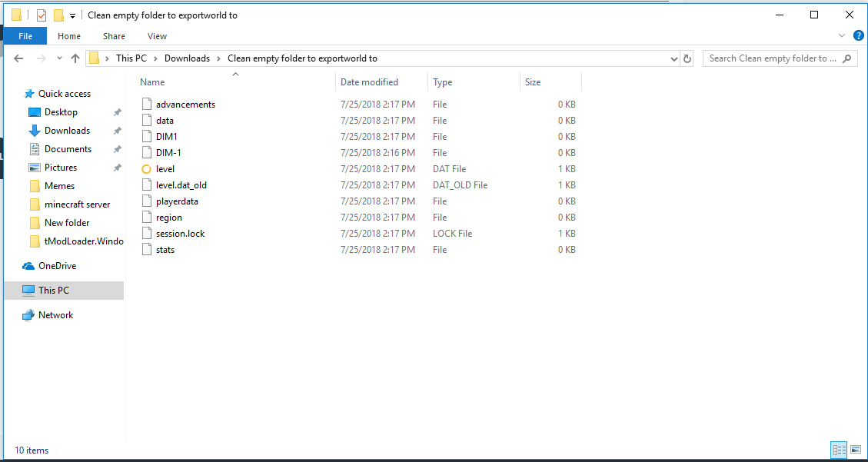
Task: Select the data file icon
Action: pyautogui.click(x=147, y=120)
